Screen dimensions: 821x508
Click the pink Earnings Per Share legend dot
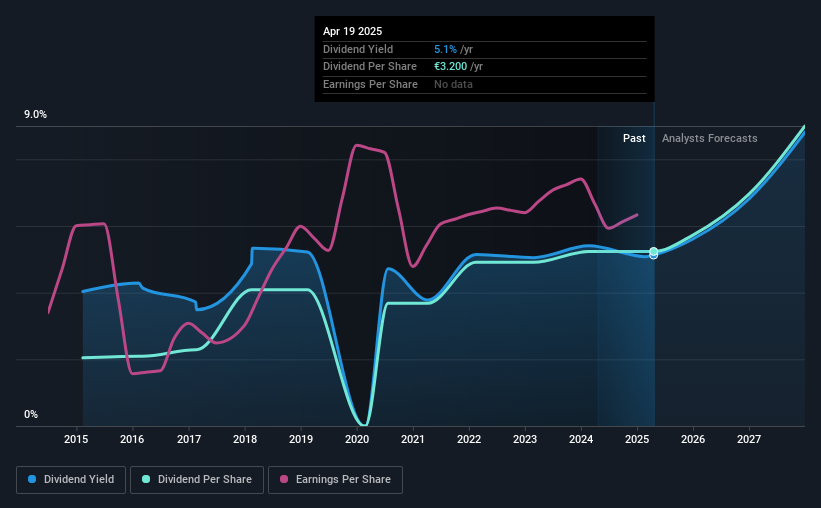click(x=284, y=479)
